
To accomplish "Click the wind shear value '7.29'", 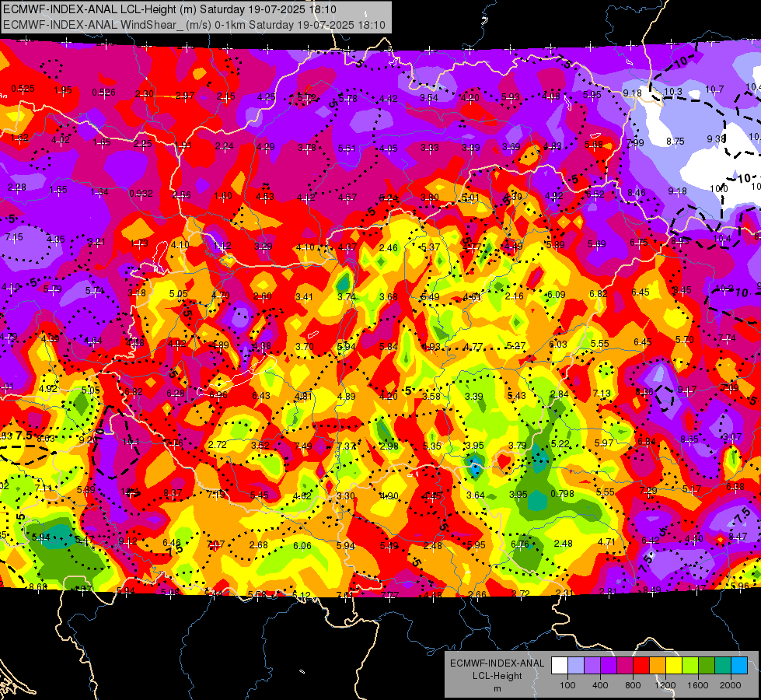I will click(648, 490).
